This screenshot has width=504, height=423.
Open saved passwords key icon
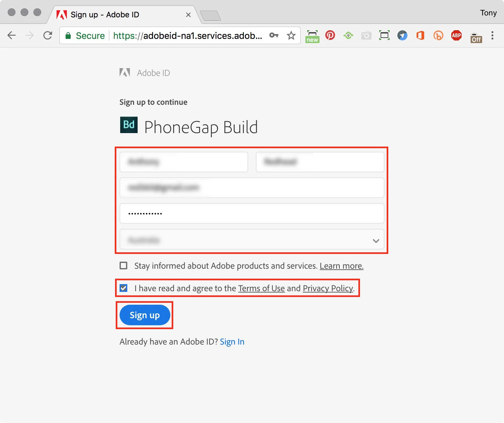274,35
